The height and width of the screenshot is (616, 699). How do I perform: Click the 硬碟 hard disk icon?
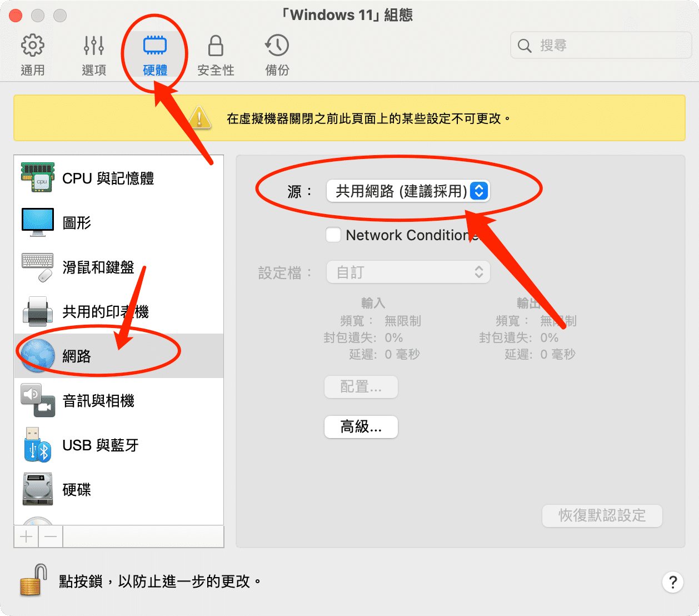38,489
